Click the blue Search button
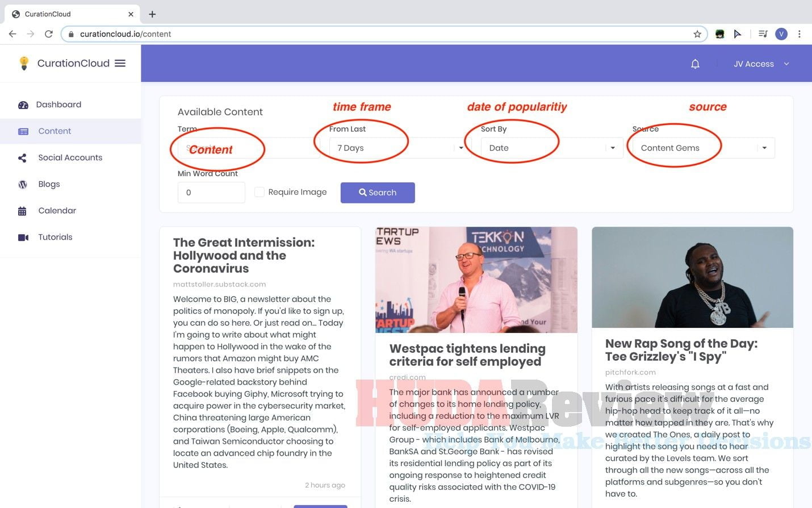 click(x=378, y=193)
